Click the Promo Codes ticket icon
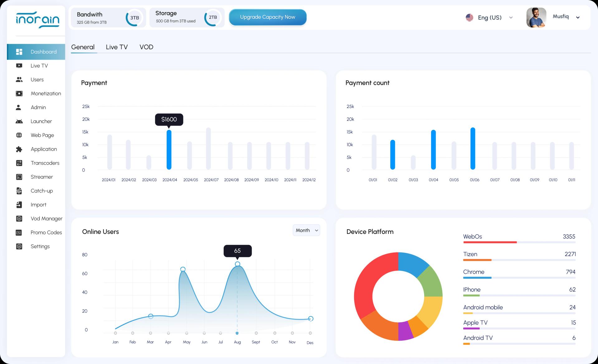Image resolution: width=598 pixels, height=364 pixels. [19, 233]
